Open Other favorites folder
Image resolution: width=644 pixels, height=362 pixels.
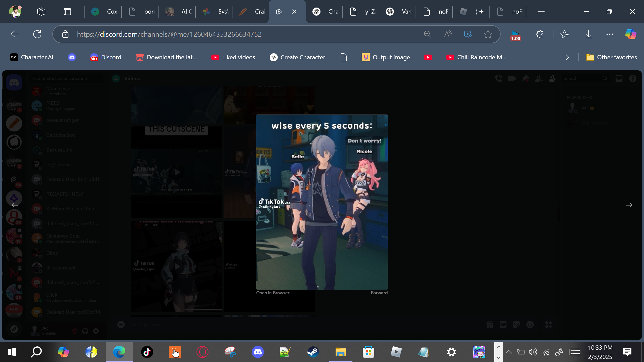611,57
